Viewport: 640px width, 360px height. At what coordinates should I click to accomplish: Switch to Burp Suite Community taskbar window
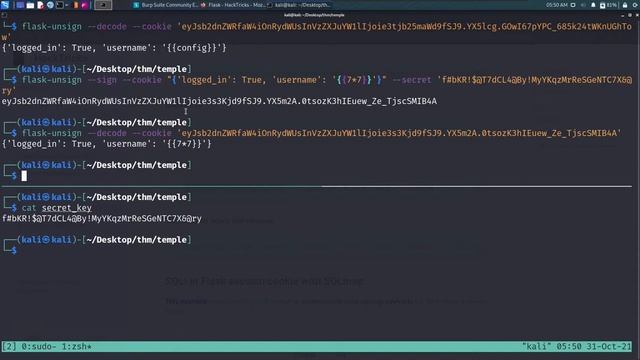[165, 5]
